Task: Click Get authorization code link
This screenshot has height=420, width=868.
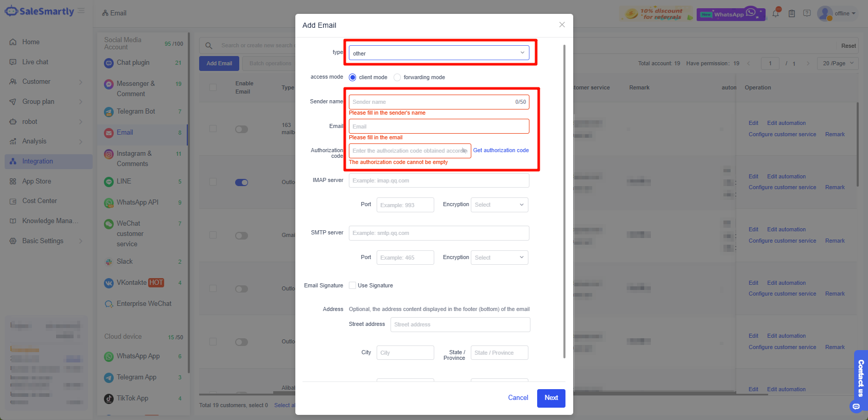Action: click(501, 150)
